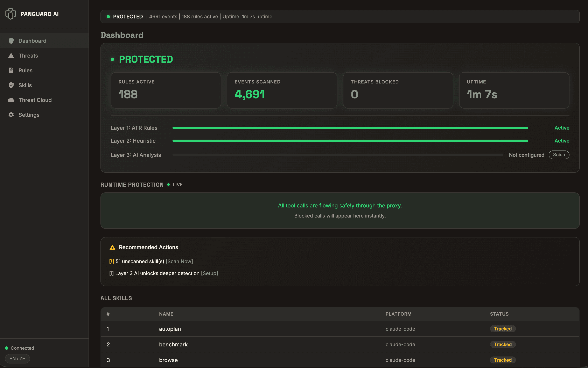Open the Settings gear icon
Viewport: 588px width, 368px height.
pos(11,115)
